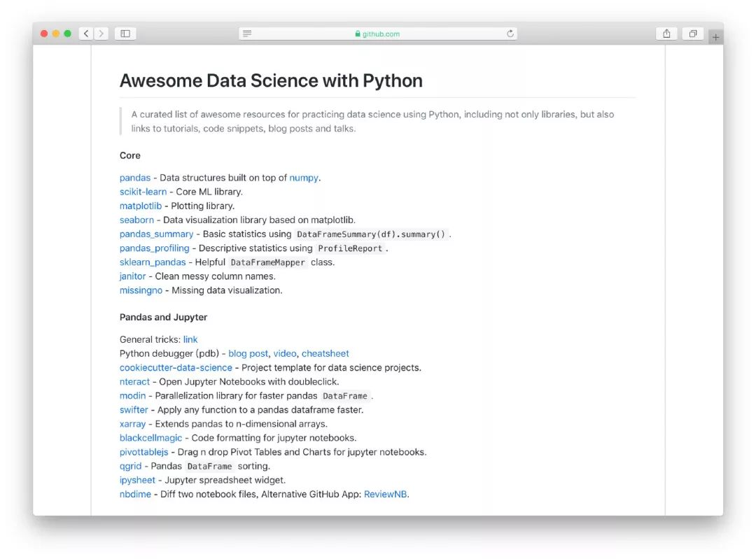Reload the github.com page
The height and width of the screenshot is (559, 756).
[510, 34]
